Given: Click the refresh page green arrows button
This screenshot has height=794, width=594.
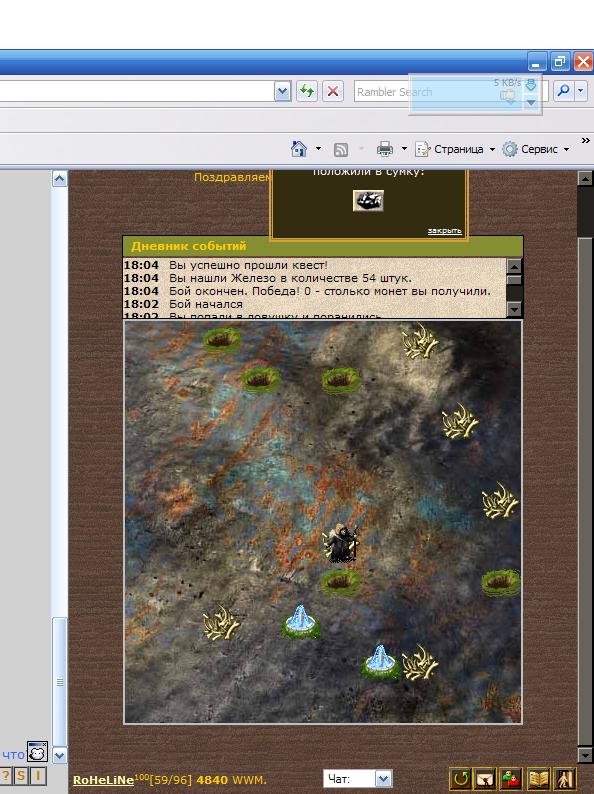Looking at the screenshot, I should point(307,91).
